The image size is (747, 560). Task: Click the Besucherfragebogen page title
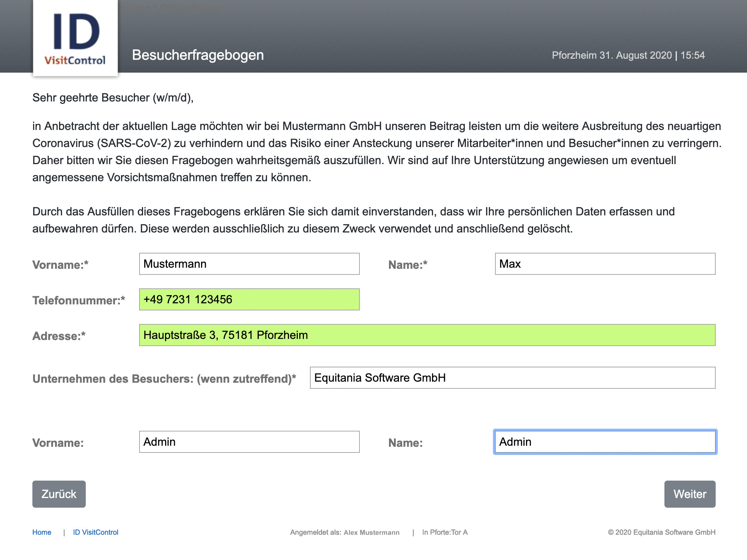pos(198,55)
